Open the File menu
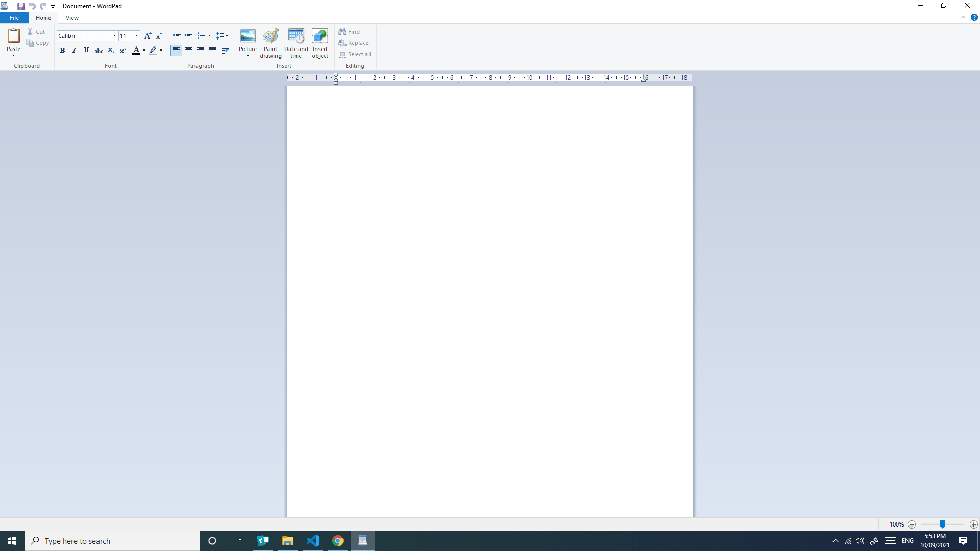 pos(14,18)
